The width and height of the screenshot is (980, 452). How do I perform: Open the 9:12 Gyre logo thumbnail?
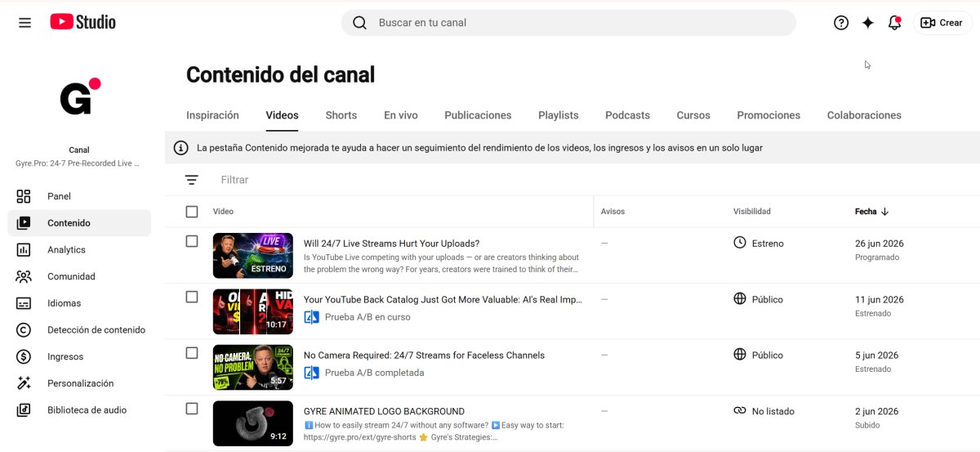point(253,423)
